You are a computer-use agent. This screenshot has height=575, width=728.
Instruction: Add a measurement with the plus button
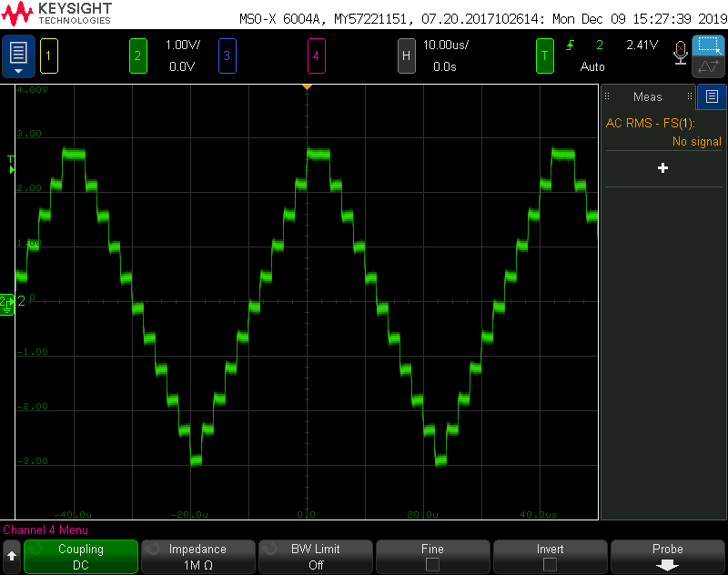point(663,168)
